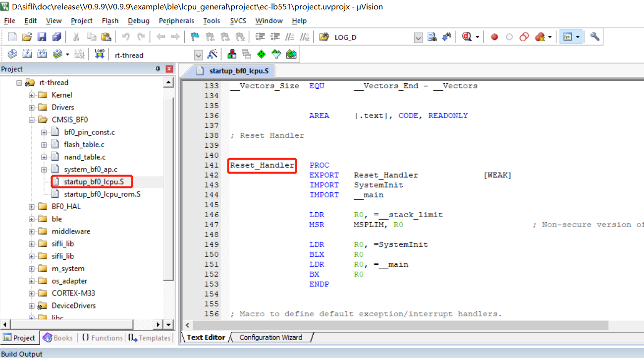Click the Paste clipboard icon

[106, 37]
